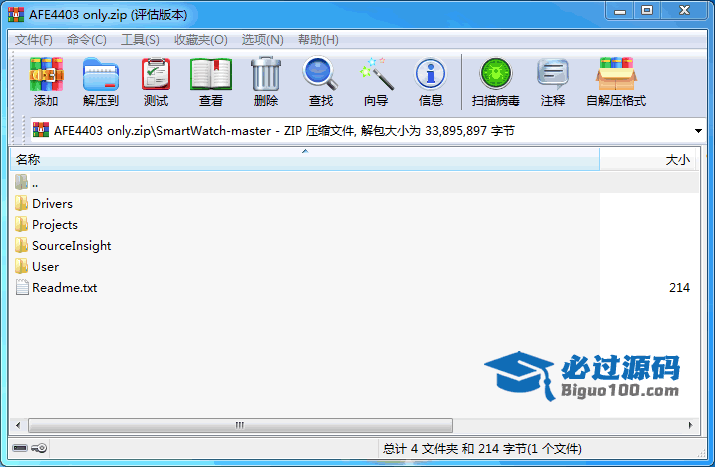The height and width of the screenshot is (467, 715).
Task: Click the 删除 (Delete) trash icon
Action: click(266, 74)
